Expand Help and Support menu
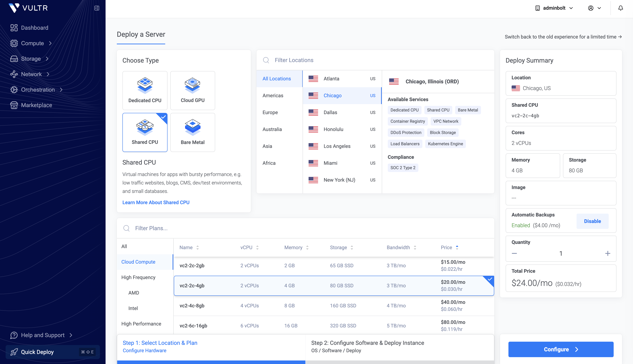Viewport: 633px width, 364px height. 41,335
